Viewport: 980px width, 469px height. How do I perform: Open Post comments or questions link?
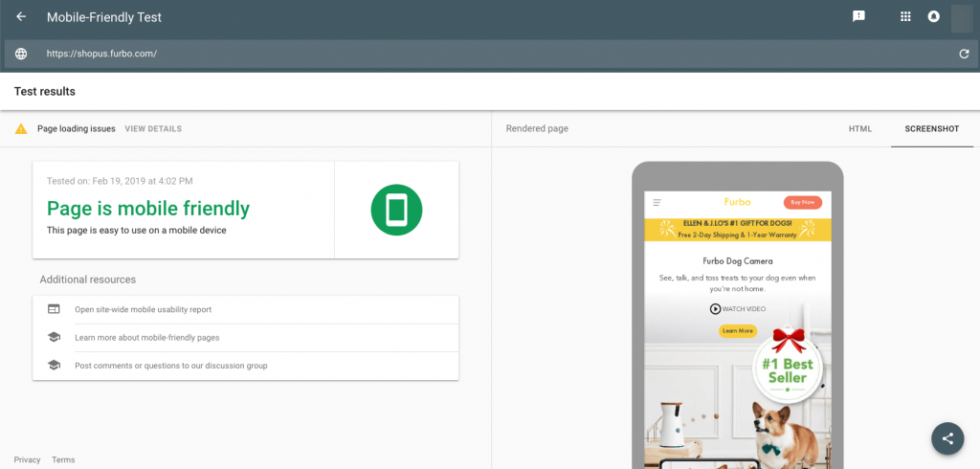(171, 366)
